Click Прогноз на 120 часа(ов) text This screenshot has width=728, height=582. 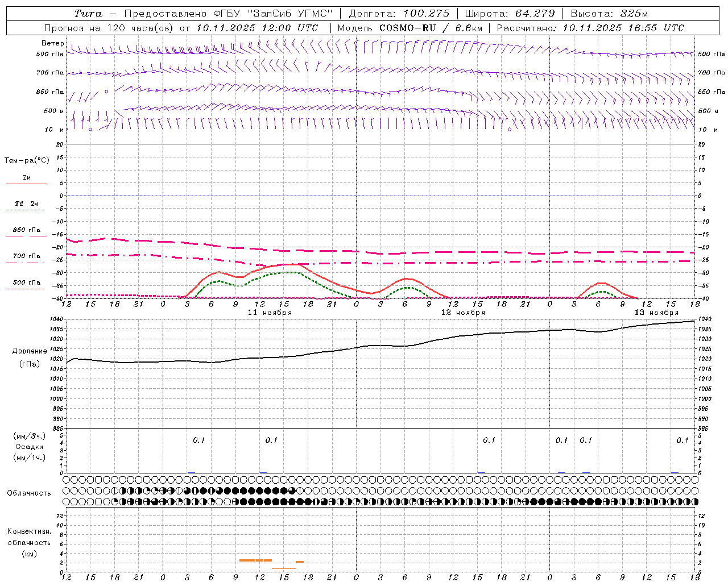109,28
